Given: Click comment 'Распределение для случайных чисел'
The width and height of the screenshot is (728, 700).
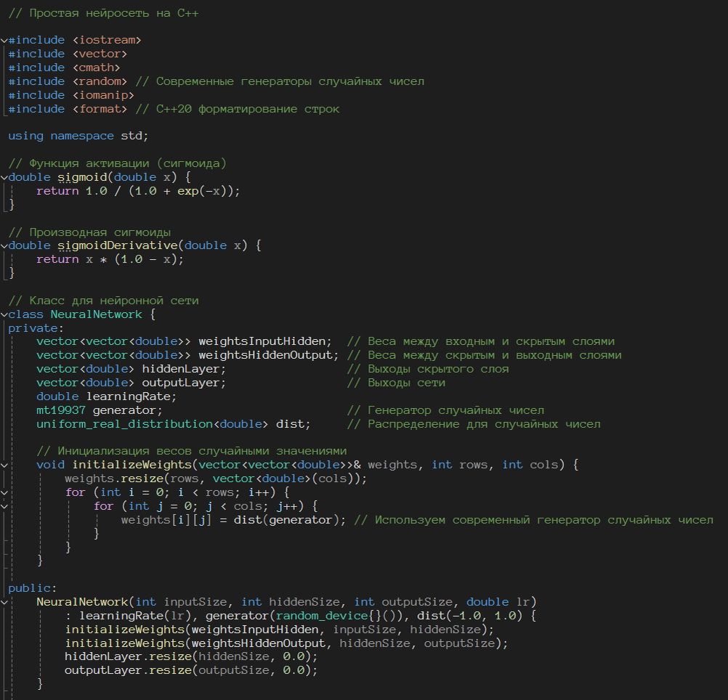Looking at the screenshot, I should point(485,424).
